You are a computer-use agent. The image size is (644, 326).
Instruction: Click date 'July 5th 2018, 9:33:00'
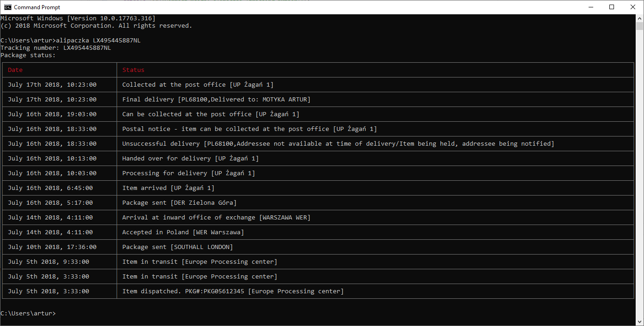point(48,262)
